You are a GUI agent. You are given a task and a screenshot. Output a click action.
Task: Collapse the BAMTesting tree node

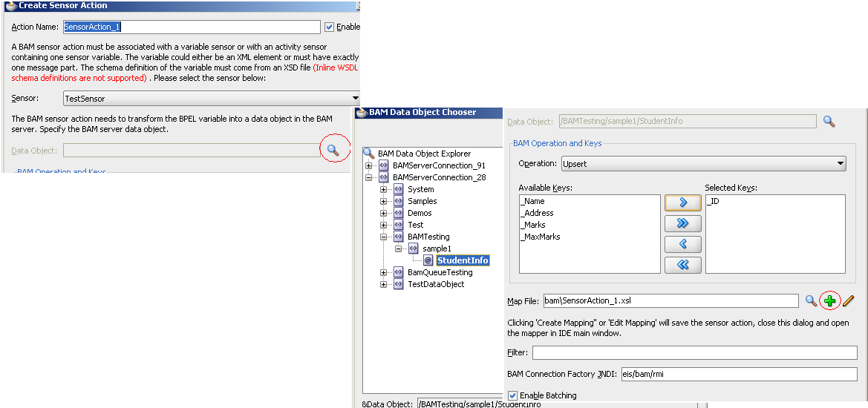click(383, 237)
